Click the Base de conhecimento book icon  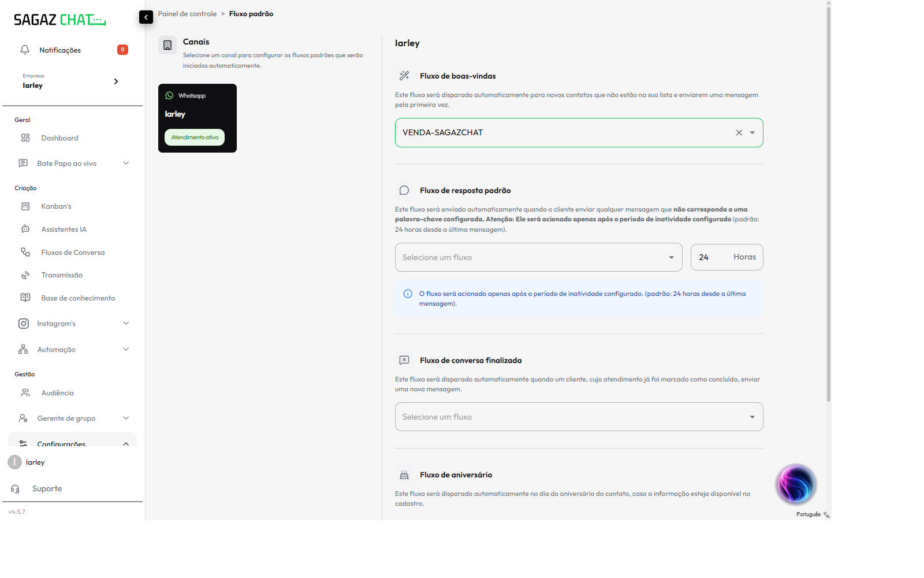point(25,298)
